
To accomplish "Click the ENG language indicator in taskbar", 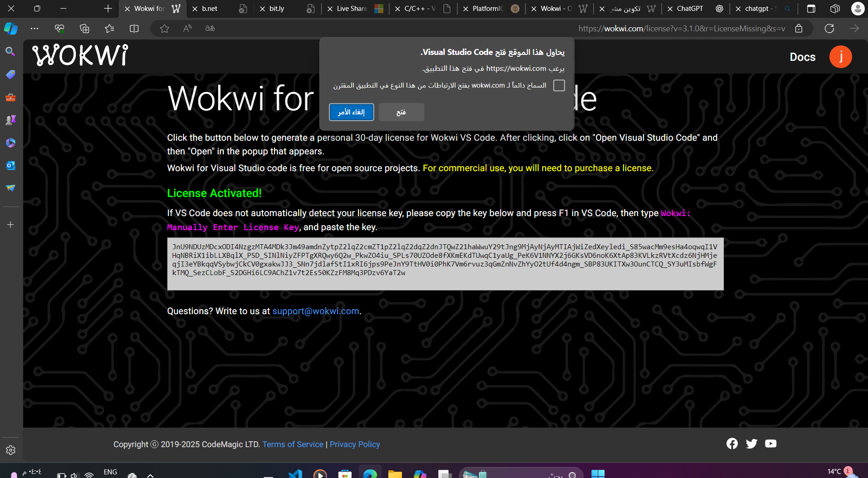I will tap(110, 472).
